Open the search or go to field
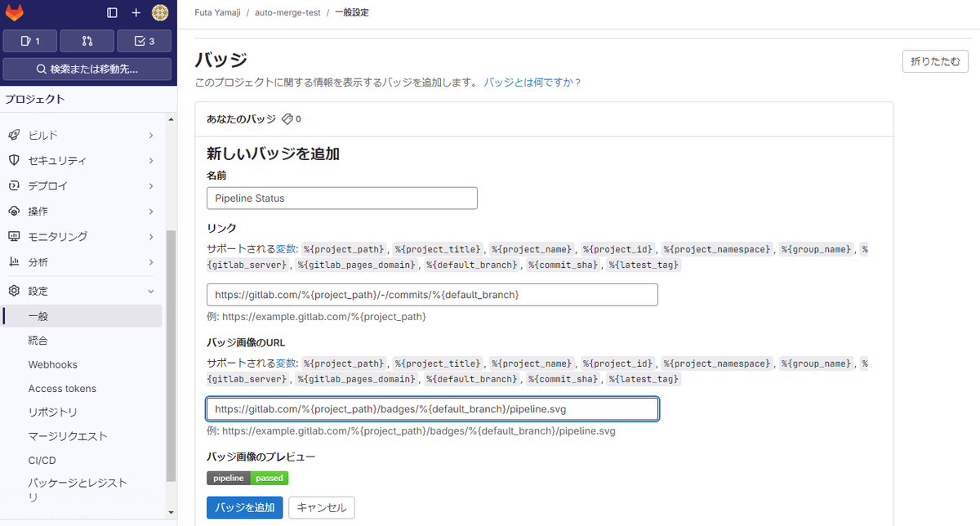The image size is (980, 526). click(x=87, y=69)
